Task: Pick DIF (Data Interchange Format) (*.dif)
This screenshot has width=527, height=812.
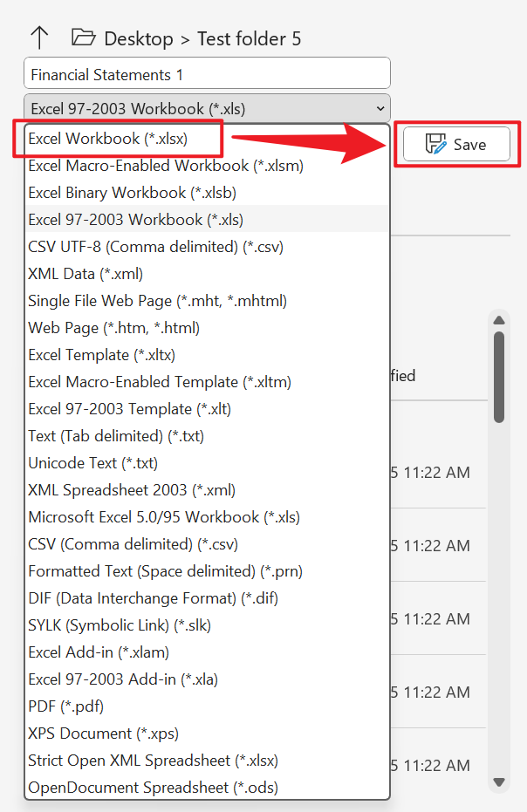Action: (x=207, y=598)
